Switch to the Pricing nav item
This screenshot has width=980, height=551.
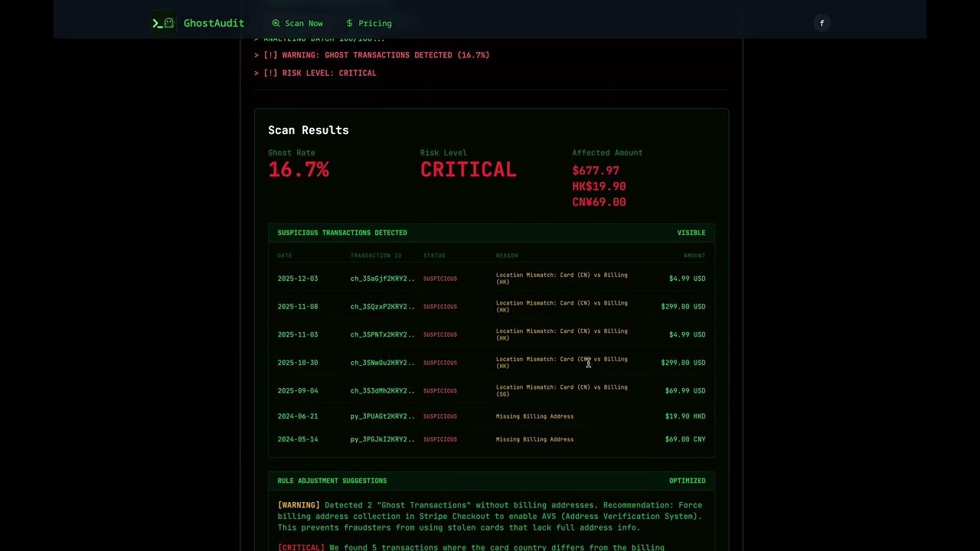[x=368, y=24]
